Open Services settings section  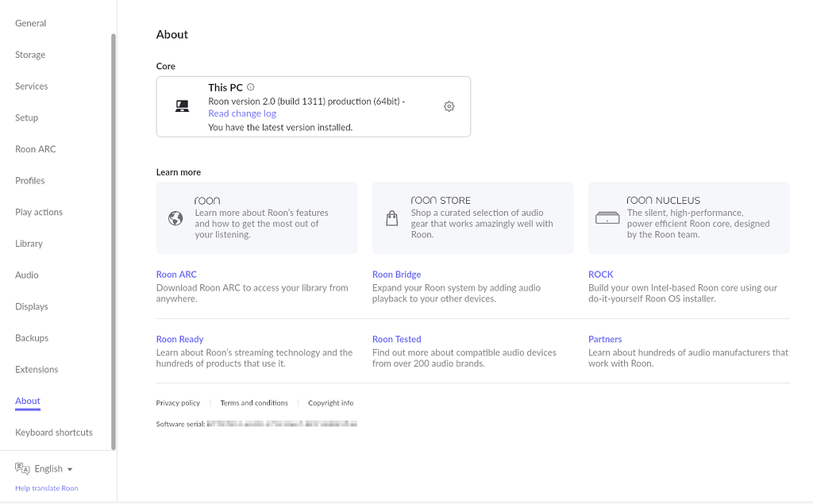[31, 86]
